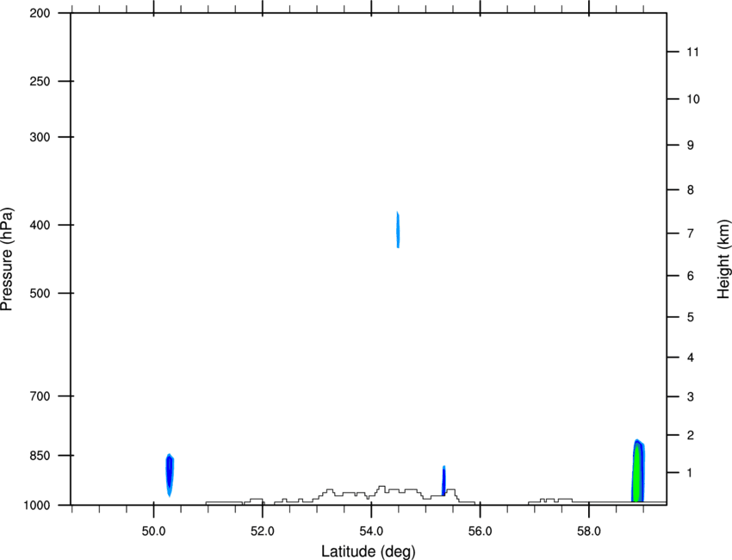
Task: Click the blue blob near latitude 50.3
Action: click(x=170, y=474)
